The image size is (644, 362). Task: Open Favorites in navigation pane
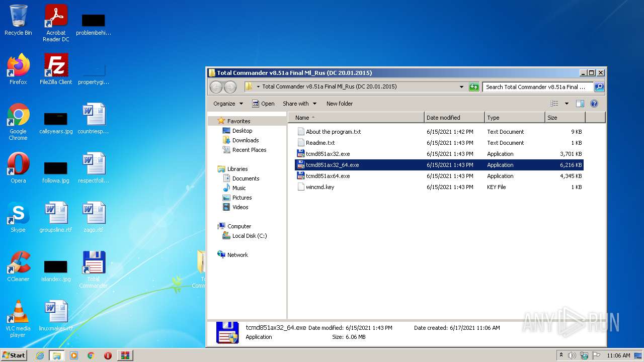(x=238, y=121)
